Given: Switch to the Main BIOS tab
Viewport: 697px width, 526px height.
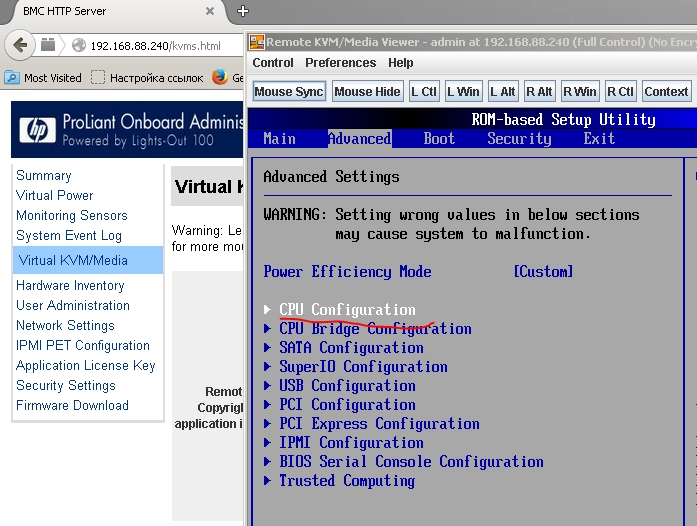Looking at the screenshot, I should (x=279, y=139).
